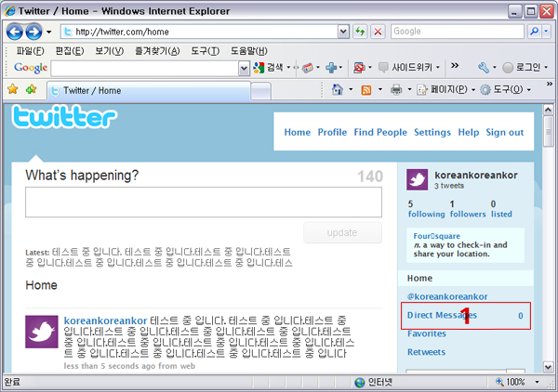Open koreankoreankor link in the timeline tweet
This screenshot has height=392, width=558.
point(106,320)
